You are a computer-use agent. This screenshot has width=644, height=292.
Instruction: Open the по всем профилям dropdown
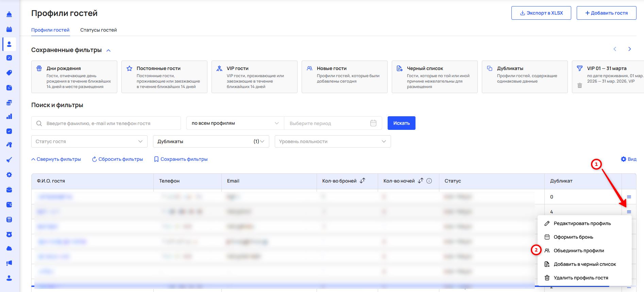[x=235, y=123]
